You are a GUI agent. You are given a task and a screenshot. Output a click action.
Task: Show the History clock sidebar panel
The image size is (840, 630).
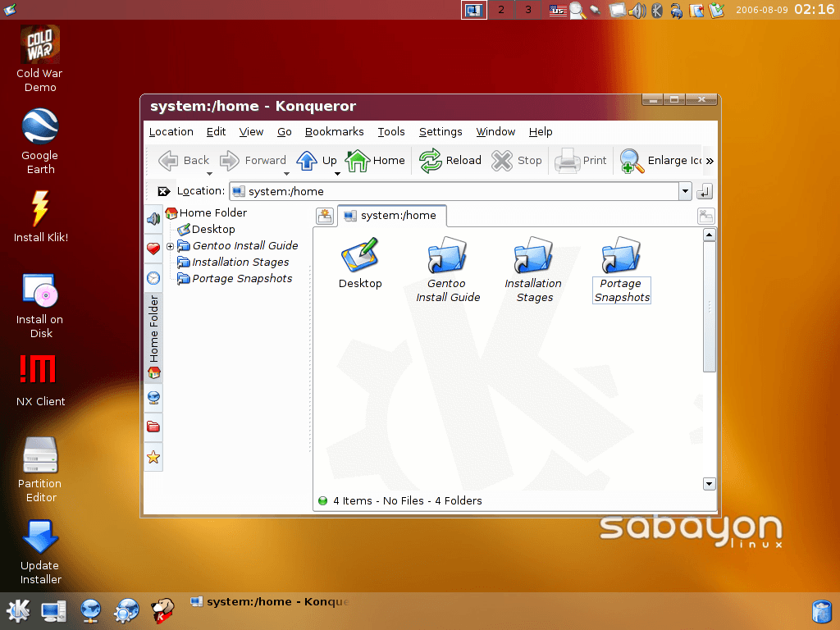point(153,278)
